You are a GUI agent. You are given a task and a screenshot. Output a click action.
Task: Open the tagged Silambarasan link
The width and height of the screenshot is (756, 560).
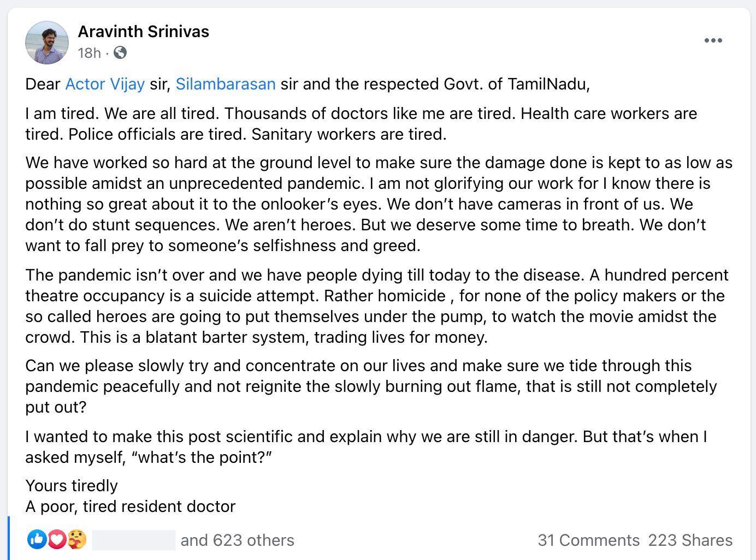point(226,84)
